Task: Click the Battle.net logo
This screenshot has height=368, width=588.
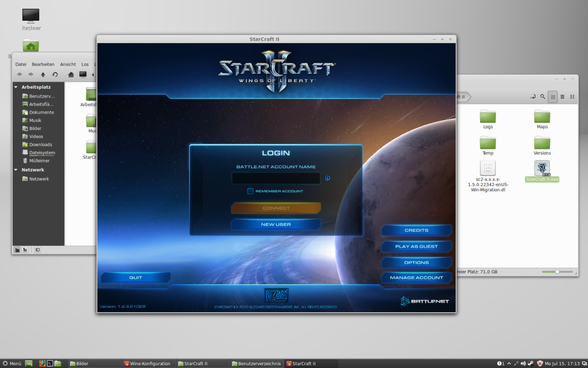Action: [424, 301]
